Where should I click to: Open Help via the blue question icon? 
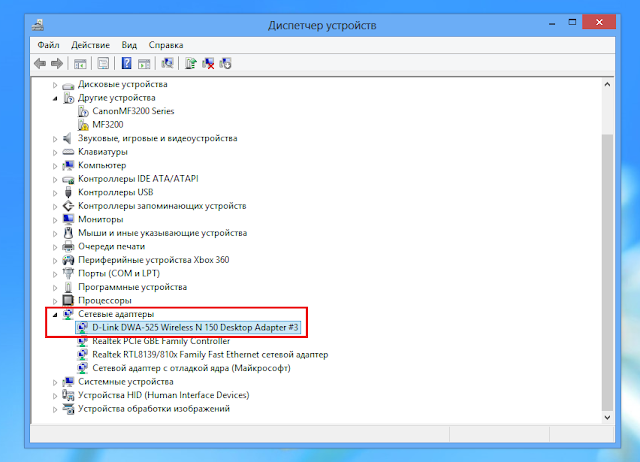127,63
